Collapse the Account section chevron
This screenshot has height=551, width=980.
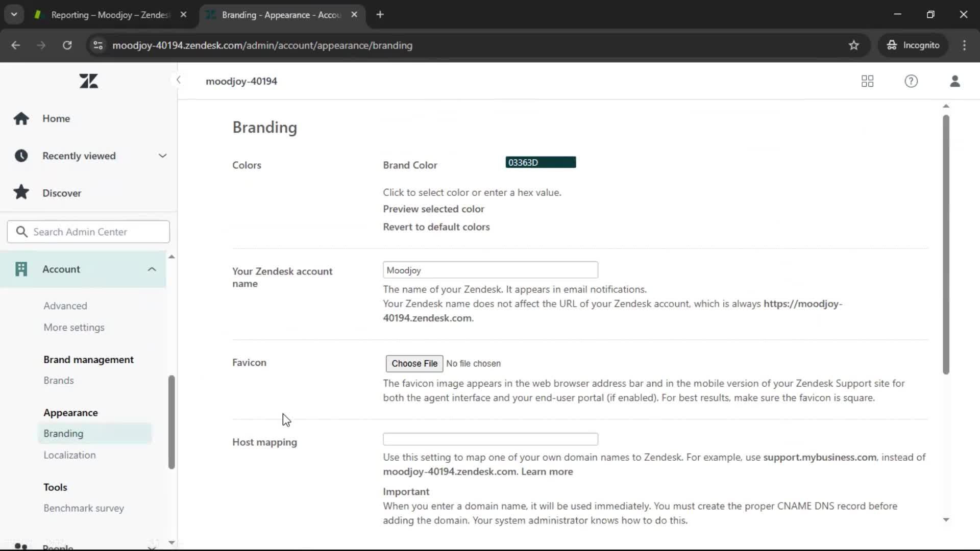click(152, 269)
